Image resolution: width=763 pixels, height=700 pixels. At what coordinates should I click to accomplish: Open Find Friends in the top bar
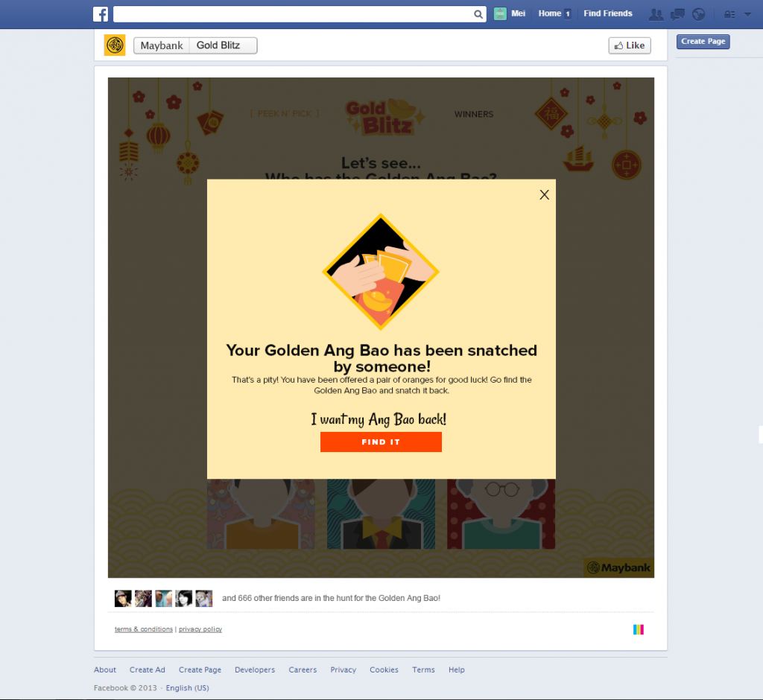pyautogui.click(x=608, y=13)
